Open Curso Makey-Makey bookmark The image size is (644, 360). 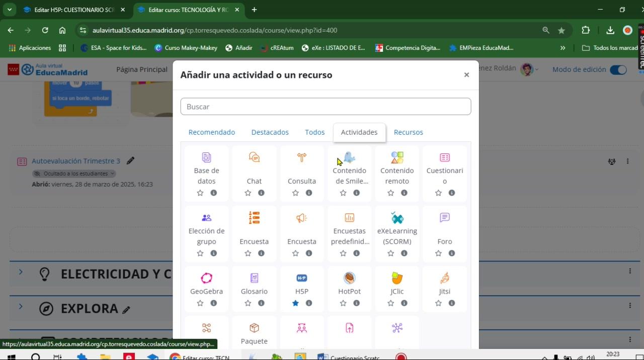[186, 48]
